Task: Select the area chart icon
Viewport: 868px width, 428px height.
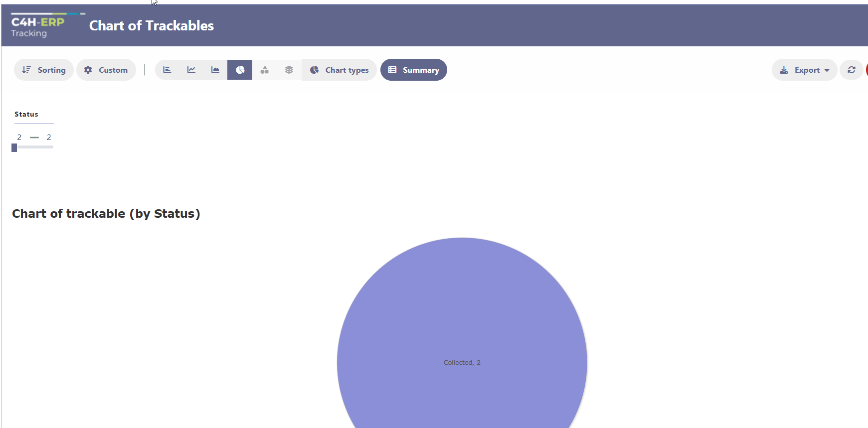Action: click(215, 70)
